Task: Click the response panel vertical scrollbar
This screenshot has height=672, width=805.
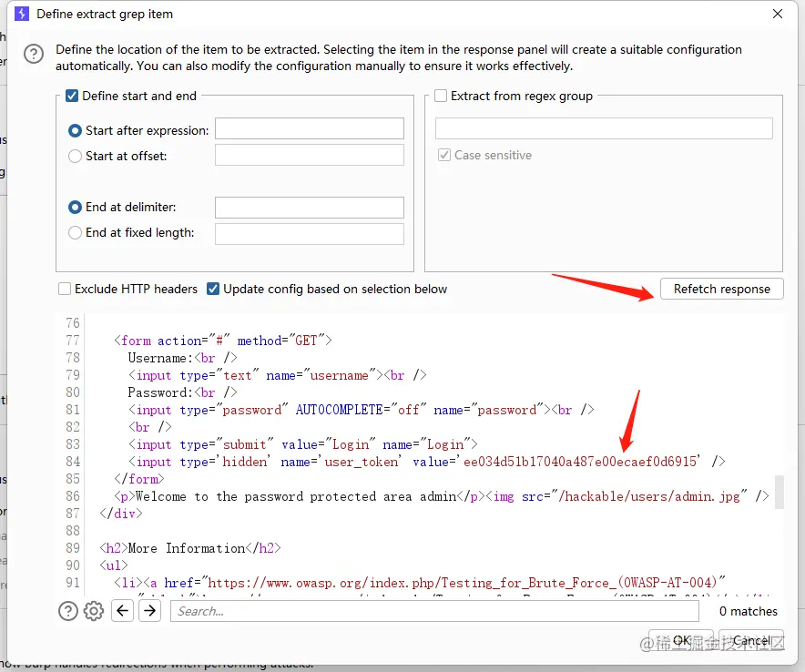Action: pyautogui.click(x=779, y=492)
